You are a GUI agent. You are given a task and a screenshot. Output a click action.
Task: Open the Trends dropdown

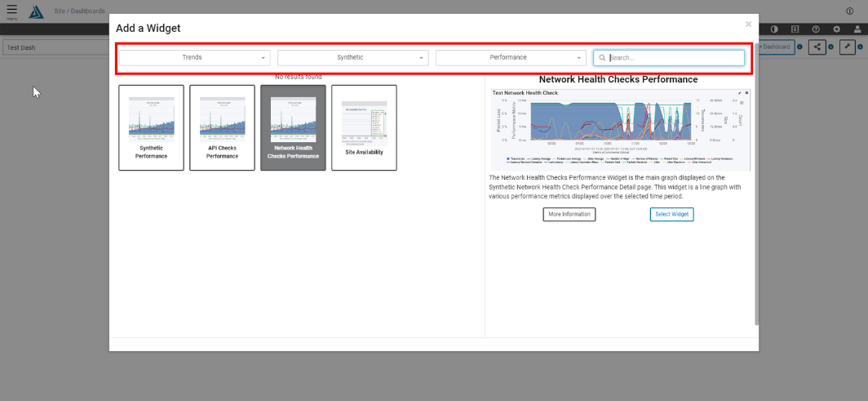tap(195, 58)
